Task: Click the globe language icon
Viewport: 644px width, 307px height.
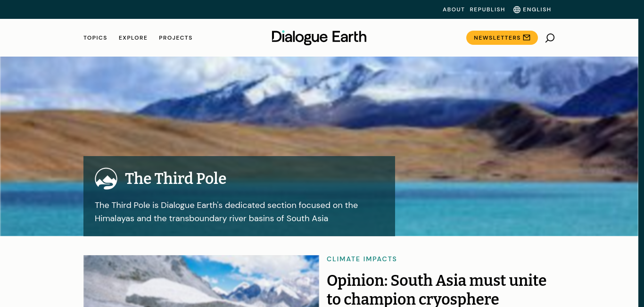Action: click(517, 9)
